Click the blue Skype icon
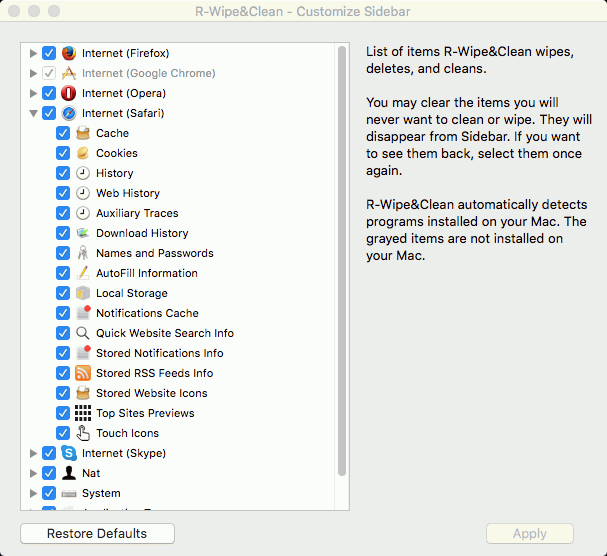Screen dimensions: 607x556 point(69,453)
